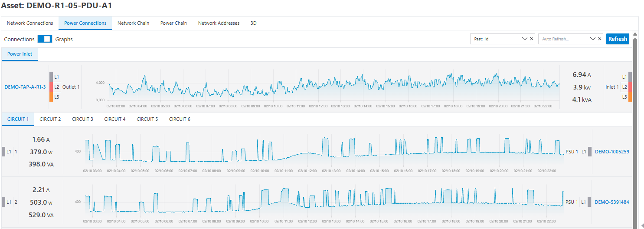Toggle the Connections/Graphs switch
Image resolution: width=644 pixels, height=229 pixels.
[45, 39]
